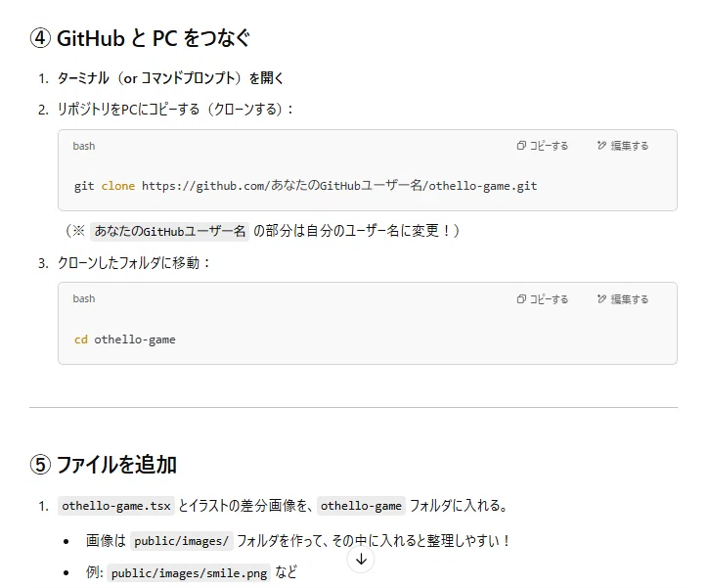Click the public/images/ inline code
The width and height of the screenshot is (709, 588).
pos(181,541)
